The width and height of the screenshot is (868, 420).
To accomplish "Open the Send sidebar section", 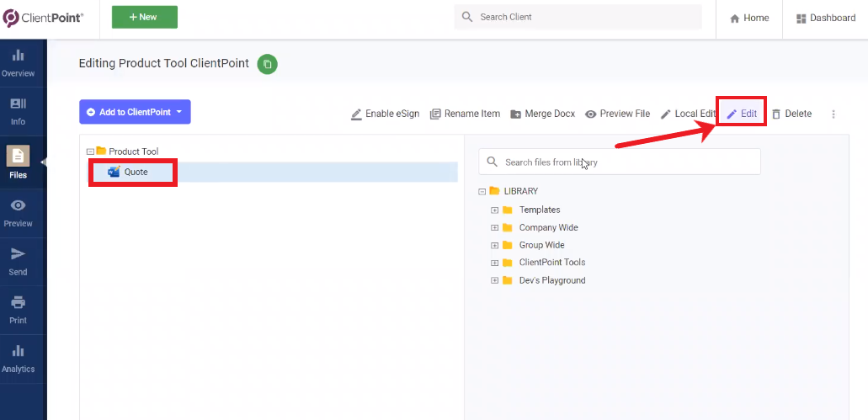I will click(x=19, y=263).
